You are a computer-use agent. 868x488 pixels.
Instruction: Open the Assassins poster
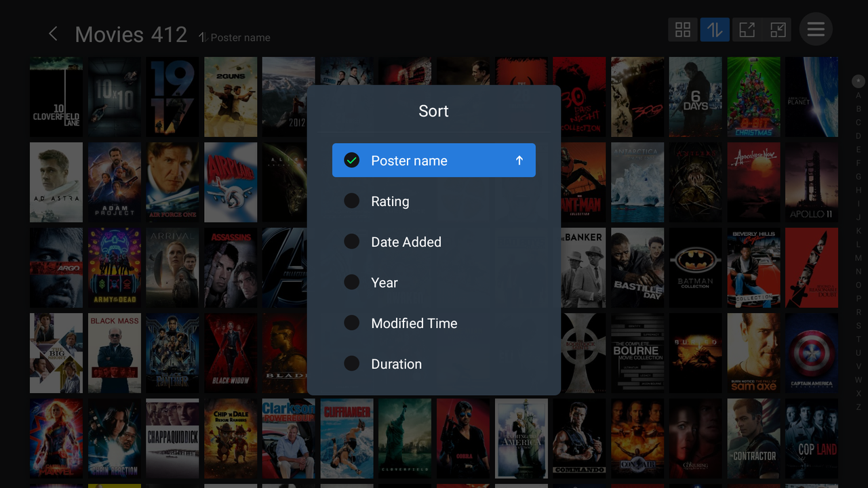(231, 268)
